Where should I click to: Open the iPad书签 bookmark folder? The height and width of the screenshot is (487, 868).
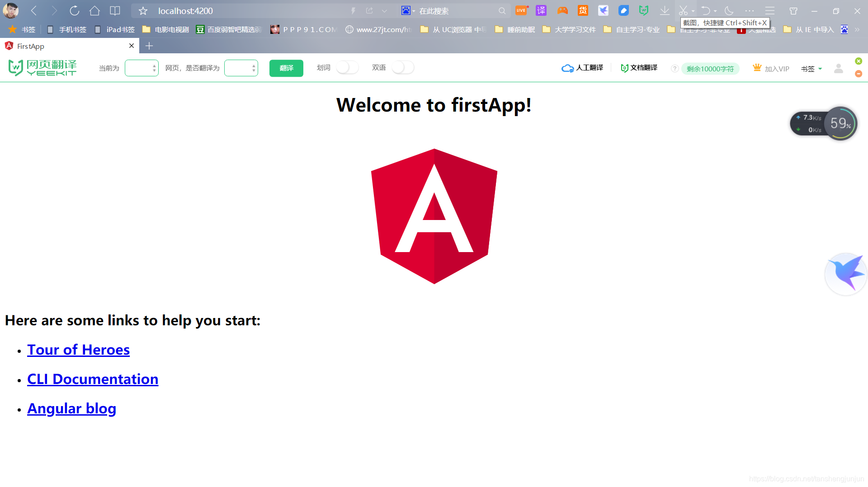pyautogui.click(x=114, y=29)
